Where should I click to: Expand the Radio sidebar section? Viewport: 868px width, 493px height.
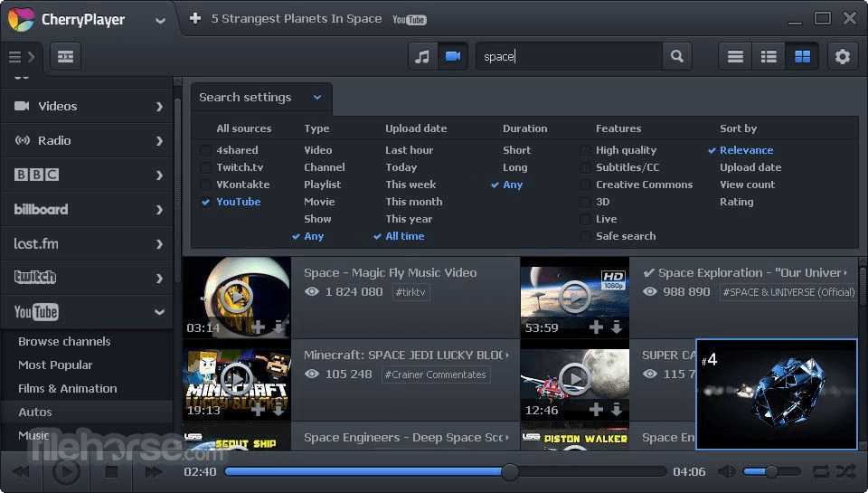pos(88,140)
